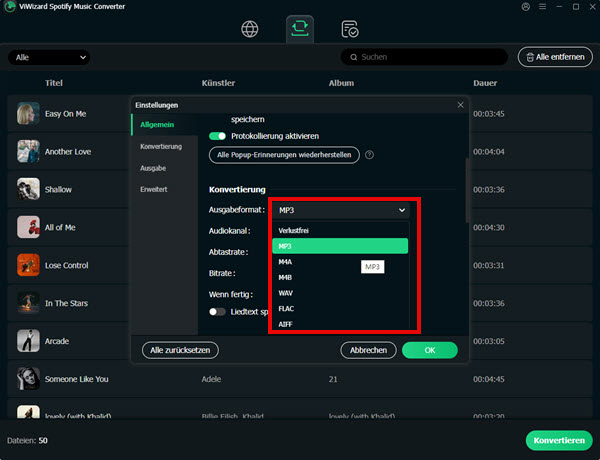The height and width of the screenshot is (460, 600).
Task: Confirm settings with OK button
Action: pos(430,350)
